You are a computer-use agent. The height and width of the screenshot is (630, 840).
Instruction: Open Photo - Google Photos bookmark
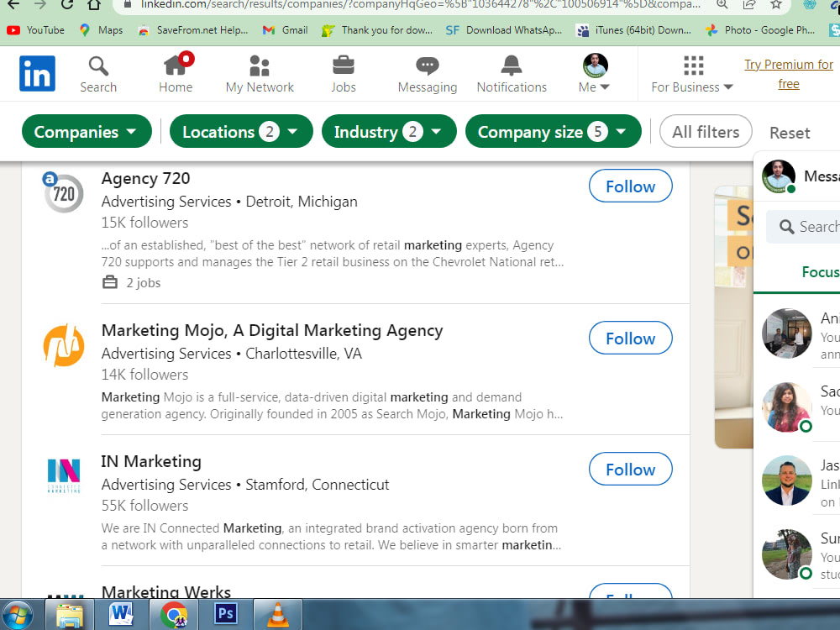(x=761, y=30)
